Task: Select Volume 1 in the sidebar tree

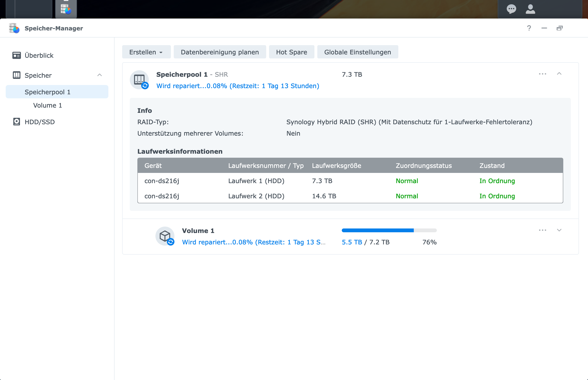Action: tap(47, 105)
